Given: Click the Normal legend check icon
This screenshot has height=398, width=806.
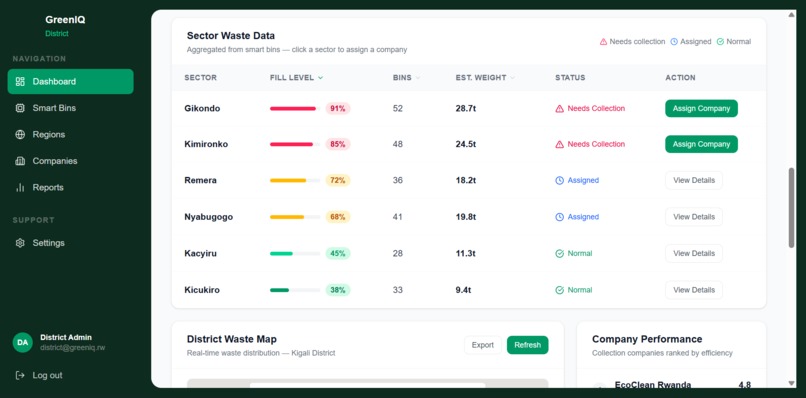Looking at the screenshot, I should point(720,42).
